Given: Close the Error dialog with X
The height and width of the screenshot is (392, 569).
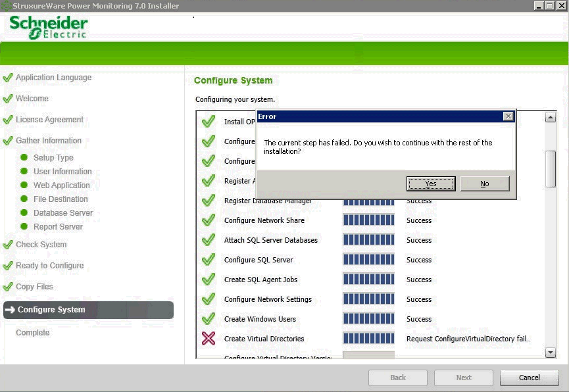Looking at the screenshot, I should (x=508, y=116).
